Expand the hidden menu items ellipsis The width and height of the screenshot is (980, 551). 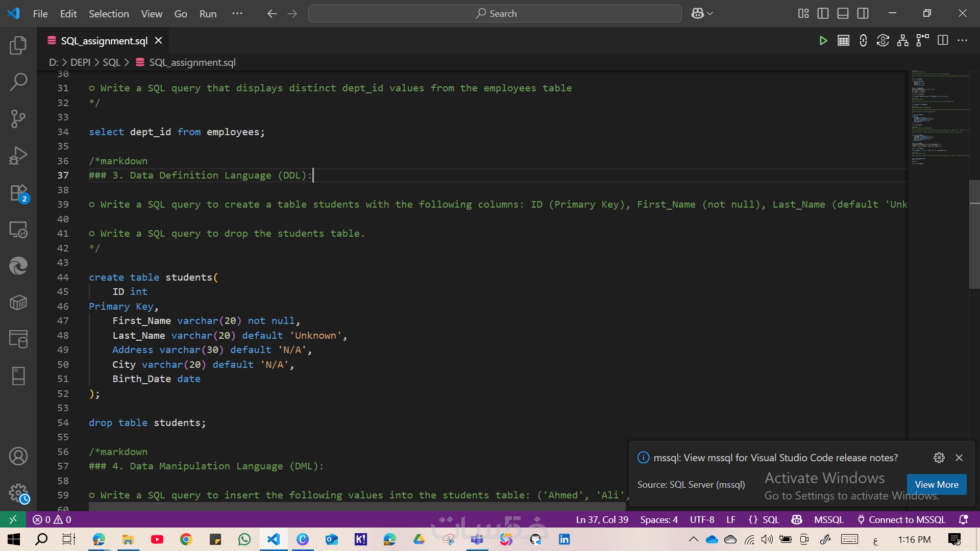(237, 14)
